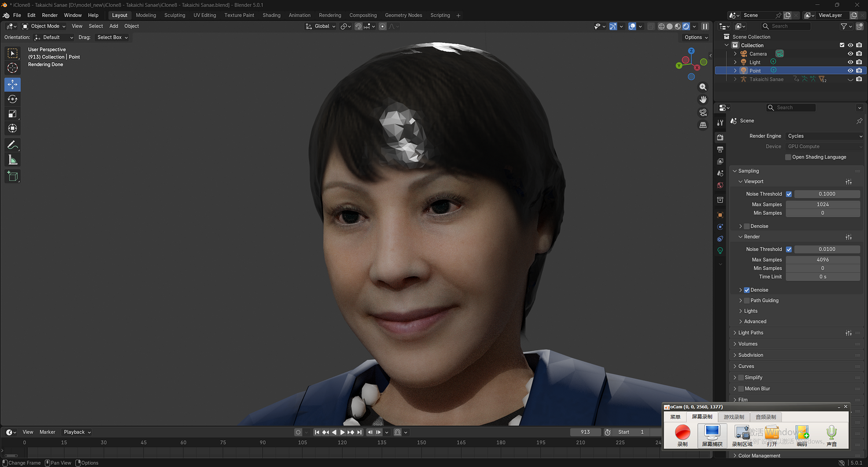Image resolution: width=868 pixels, height=467 pixels.
Task: Enable the Simplify checkbox
Action: pos(741,377)
